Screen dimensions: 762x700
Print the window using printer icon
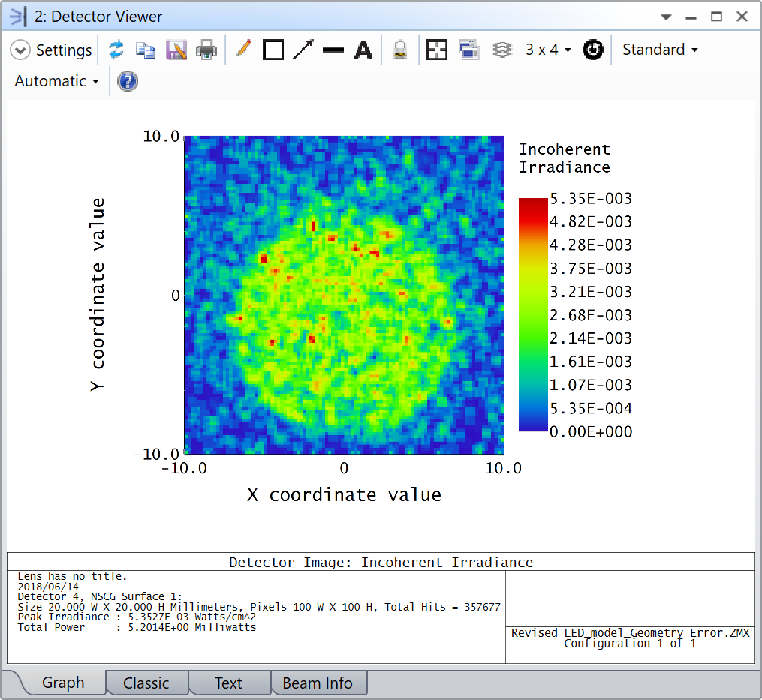(x=206, y=50)
